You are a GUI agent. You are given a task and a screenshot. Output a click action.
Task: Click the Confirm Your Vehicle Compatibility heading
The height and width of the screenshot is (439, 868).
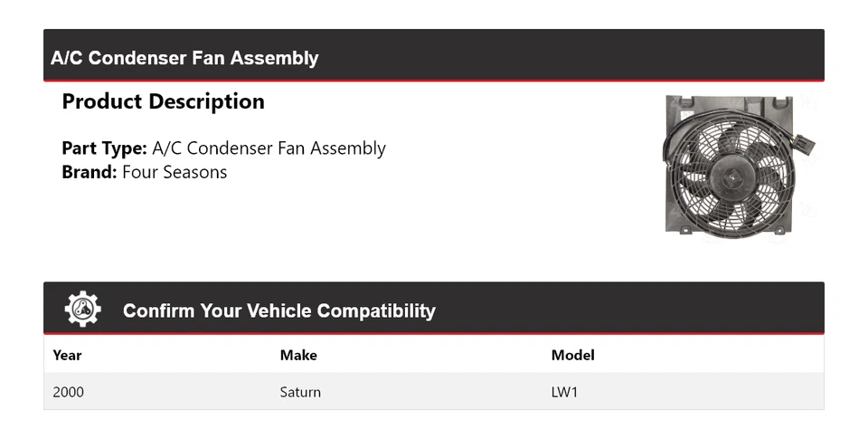tap(278, 310)
